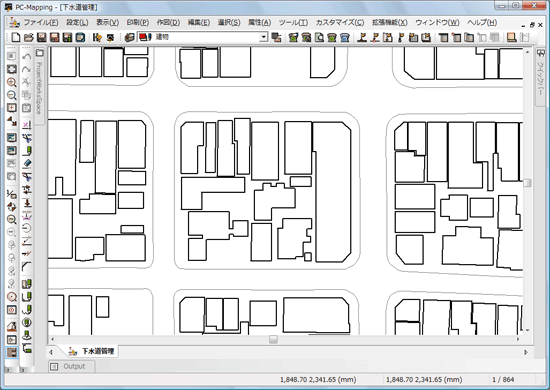Open the 作図(D) menu
550x390 pixels.
click(168, 22)
